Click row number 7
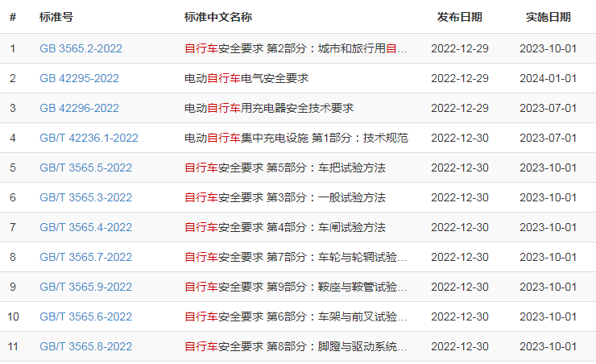596x364 pixels. pos(13,227)
